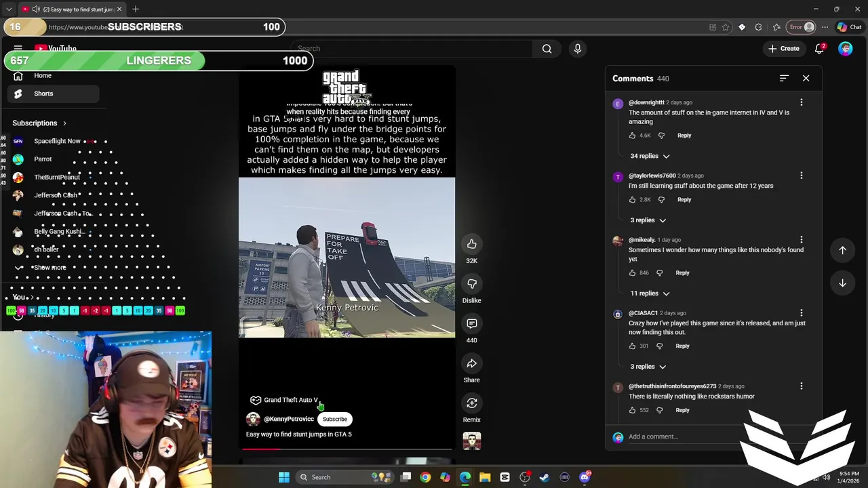Launch Google Chrome from the taskbar
Image resolution: width=868 pixels, height=488 pixels.
(425, 477)
